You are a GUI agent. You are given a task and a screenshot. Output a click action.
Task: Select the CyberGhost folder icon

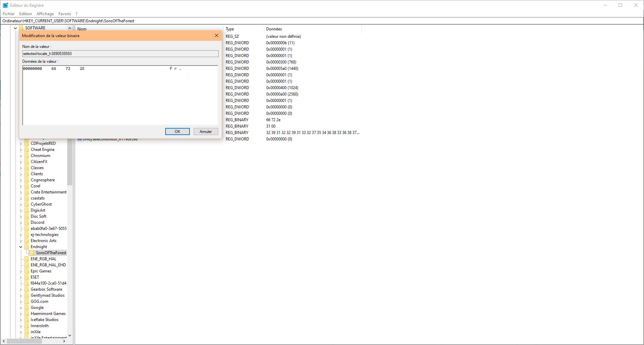pyautogui.click(x=27, y=204)
